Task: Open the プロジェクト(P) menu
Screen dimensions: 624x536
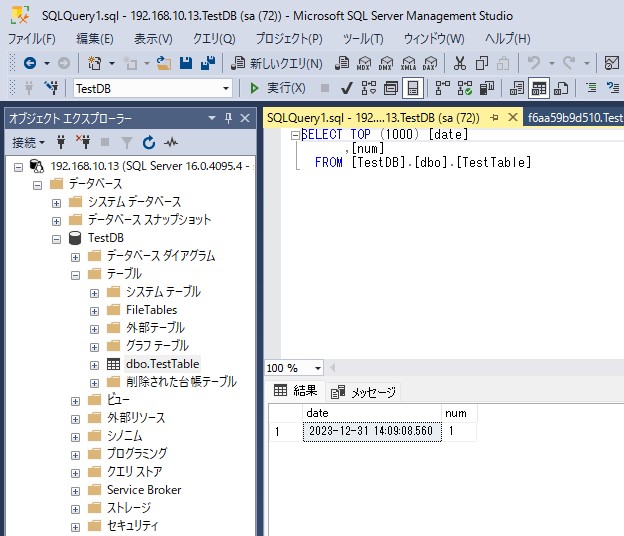Action: [289, 39]
